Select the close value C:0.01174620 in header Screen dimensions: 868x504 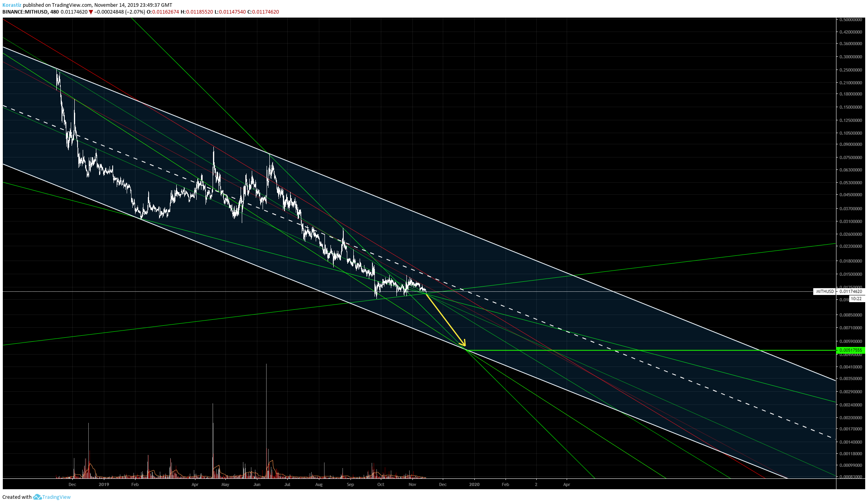coord(263,12)
